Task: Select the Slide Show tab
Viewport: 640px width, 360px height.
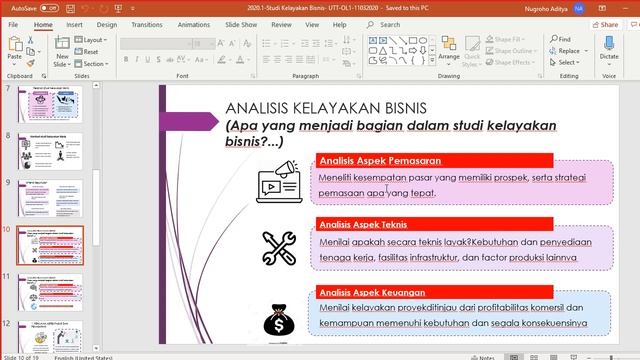Action: [x=241, y=24]
